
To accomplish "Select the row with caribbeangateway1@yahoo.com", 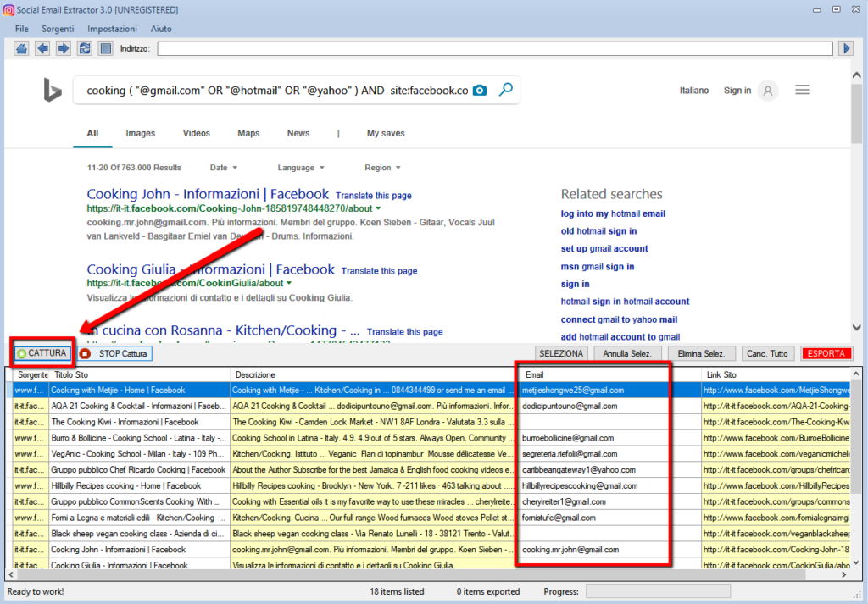I will tap(431, 470).
